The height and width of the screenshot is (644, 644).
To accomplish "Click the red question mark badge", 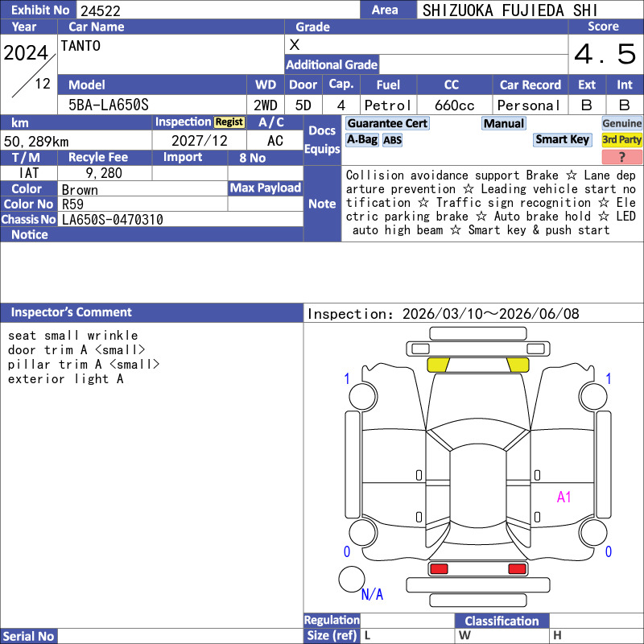I will coord(621,156).
